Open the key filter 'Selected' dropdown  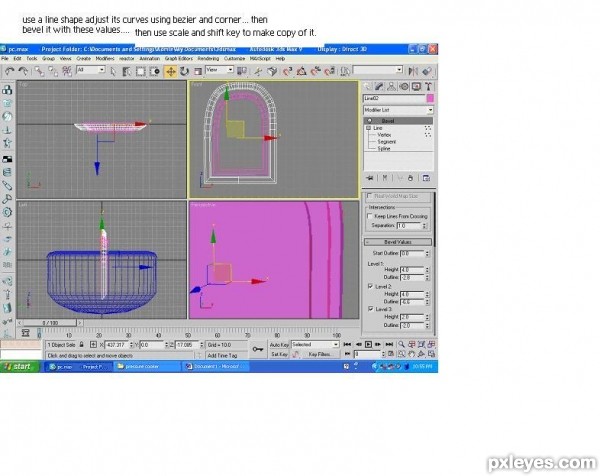(x=315, y=344)
